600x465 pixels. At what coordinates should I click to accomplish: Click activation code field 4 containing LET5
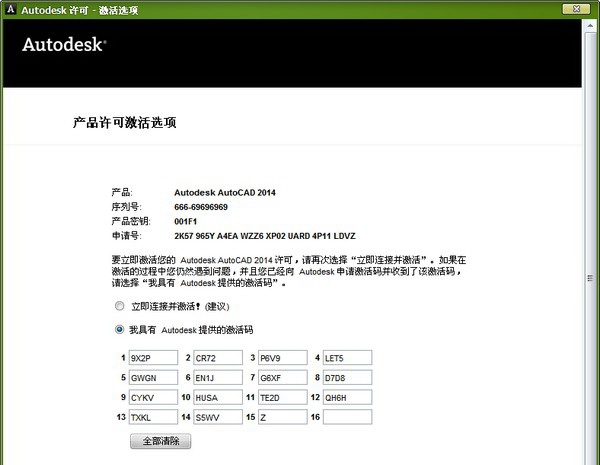pos(347,357)
